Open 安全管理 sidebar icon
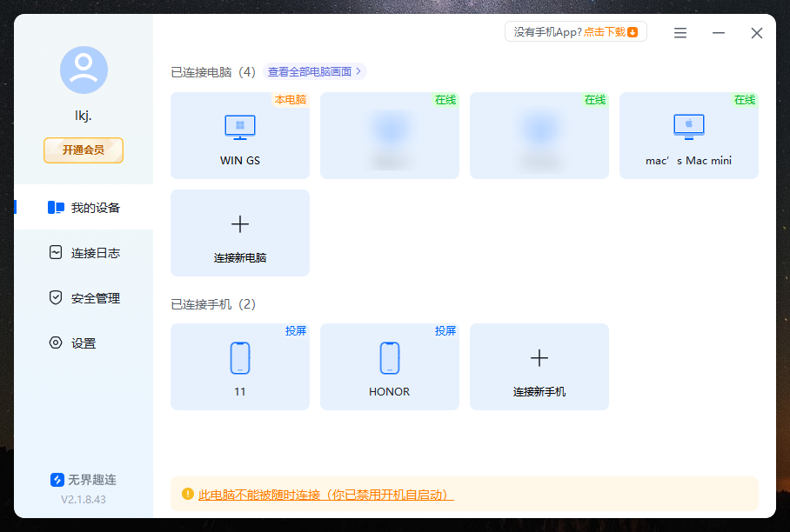Image resolution: width=790 pixels, height=532 pixels. 53,297
